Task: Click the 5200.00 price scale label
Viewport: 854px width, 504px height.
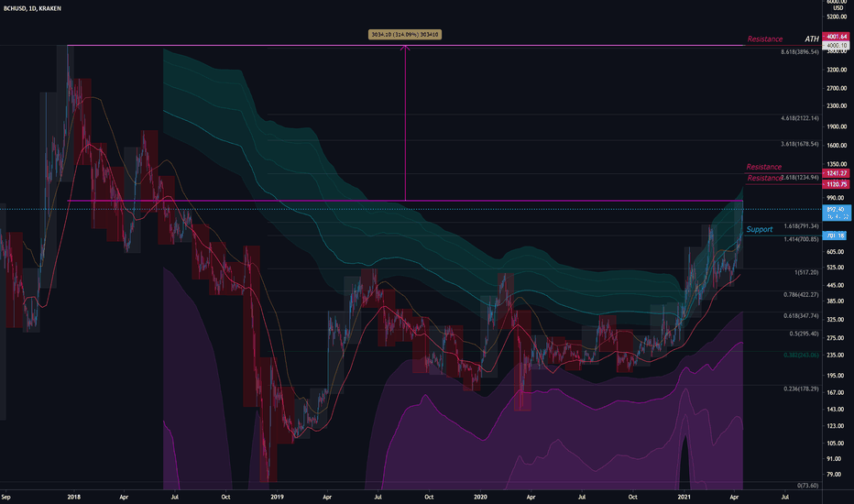Action: coord(837,16)
